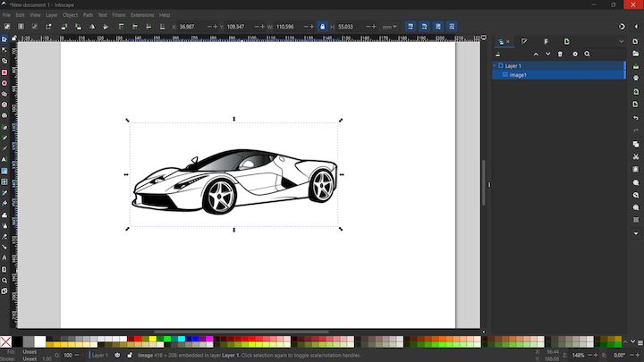
Task: Open layers panel settings gear
Action: click(575, 54)
